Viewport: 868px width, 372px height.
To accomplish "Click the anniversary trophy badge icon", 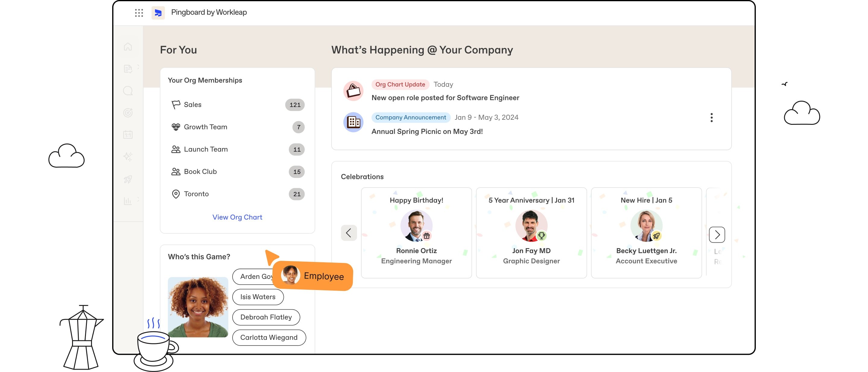I will pyautogui.click(x=541, y=236).
